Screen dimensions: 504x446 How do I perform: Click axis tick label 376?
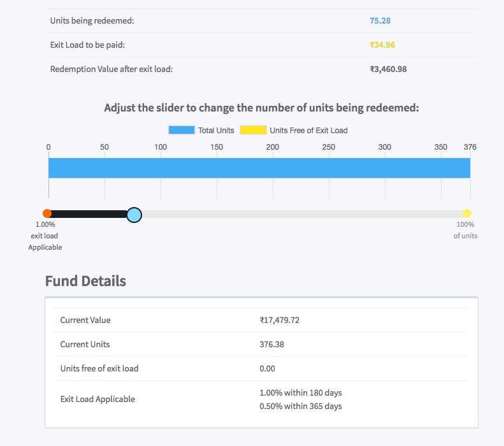point(470,147)
